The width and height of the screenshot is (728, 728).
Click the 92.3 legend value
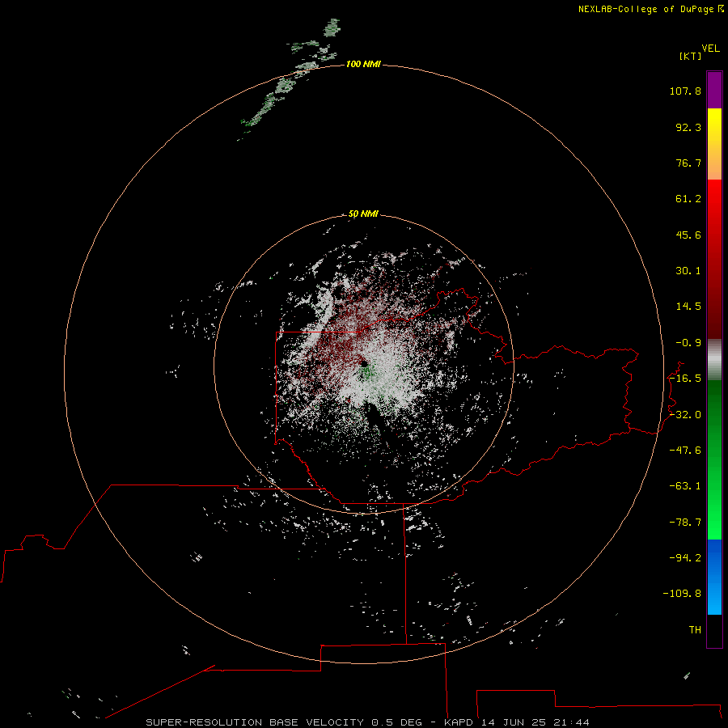point(688,127)
